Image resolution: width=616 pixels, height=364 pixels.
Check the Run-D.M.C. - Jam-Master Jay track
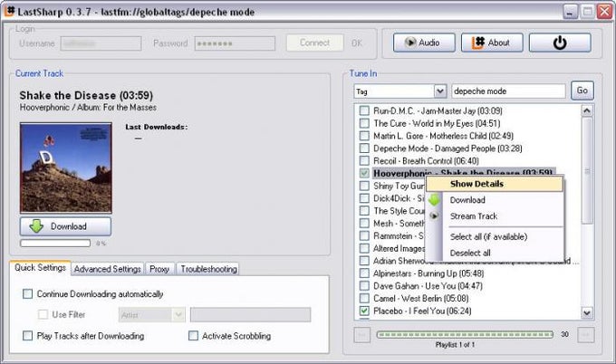click(x=364, y=110)
